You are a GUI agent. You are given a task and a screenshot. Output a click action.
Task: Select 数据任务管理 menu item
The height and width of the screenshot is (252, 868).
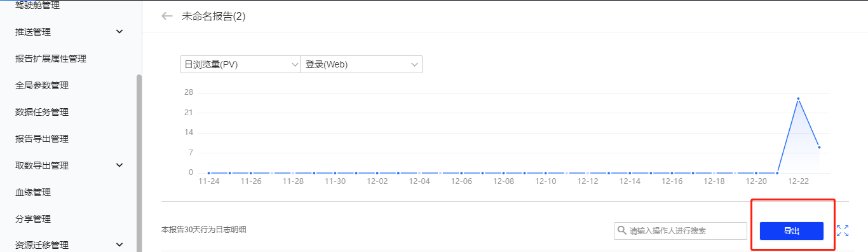coord(42,112)
